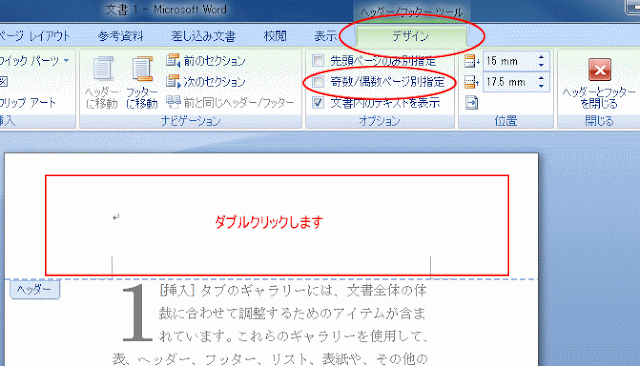Click in the document header area
The height and width of the screenshot is (366, 640).
277,225
